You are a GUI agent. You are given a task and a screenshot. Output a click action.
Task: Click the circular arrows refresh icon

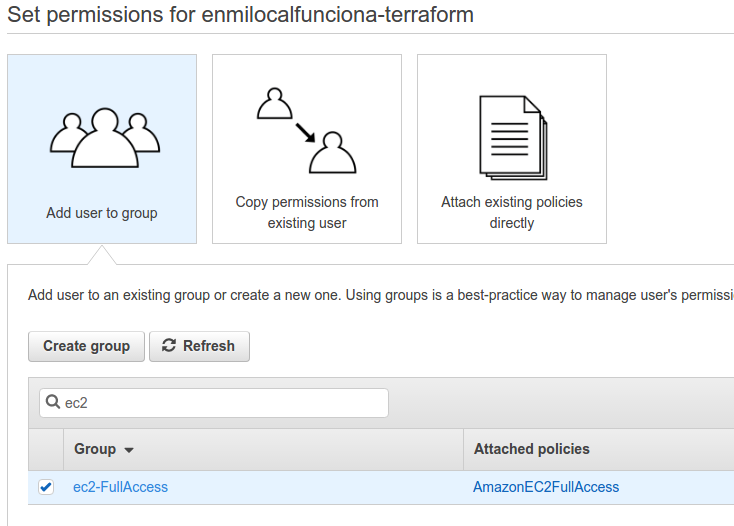[169, 346]
